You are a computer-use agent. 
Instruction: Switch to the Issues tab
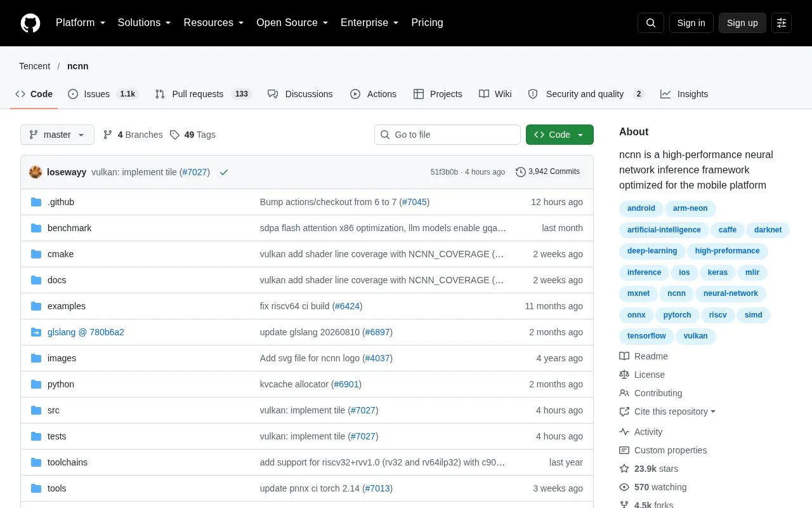click(103, 94)
